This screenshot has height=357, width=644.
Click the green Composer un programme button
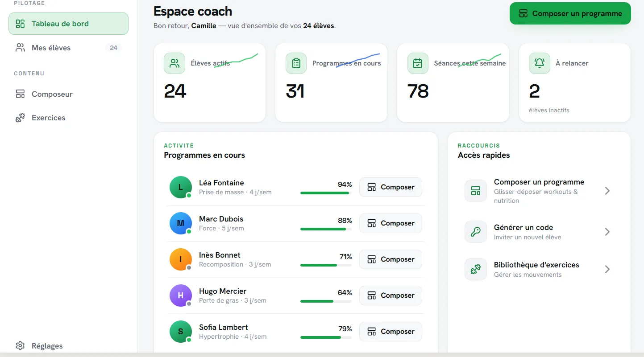570,13
